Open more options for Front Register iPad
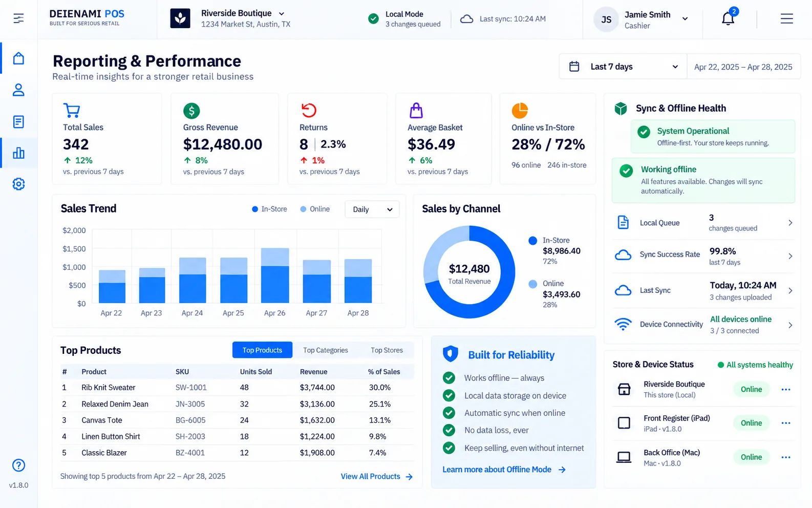 (786, 423)
